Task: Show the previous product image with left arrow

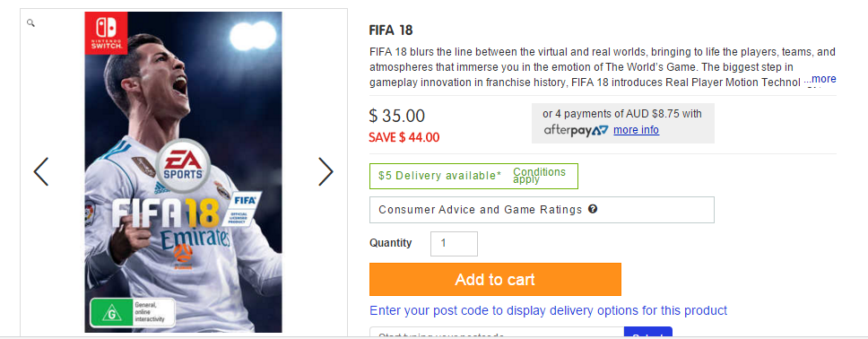Action: click(41, 171)
